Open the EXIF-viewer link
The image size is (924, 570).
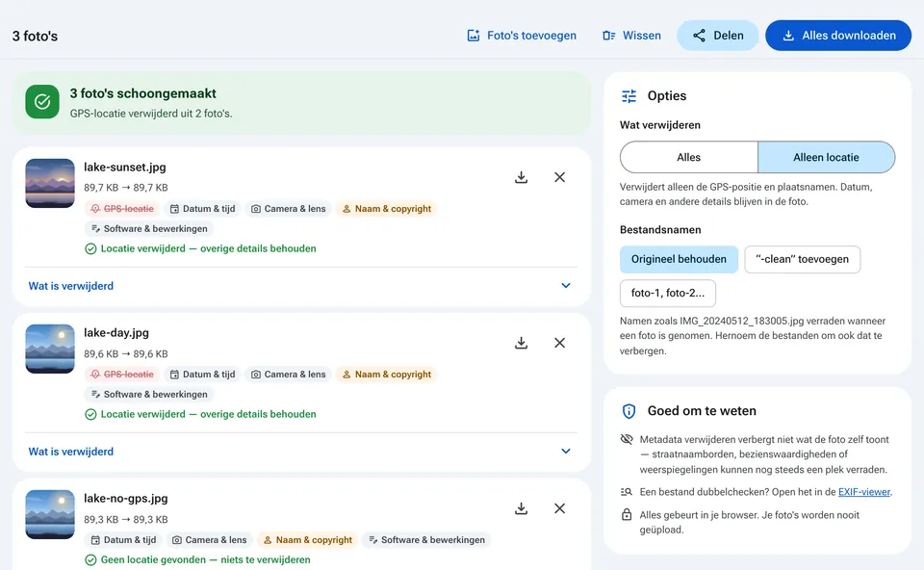point(864,492)
